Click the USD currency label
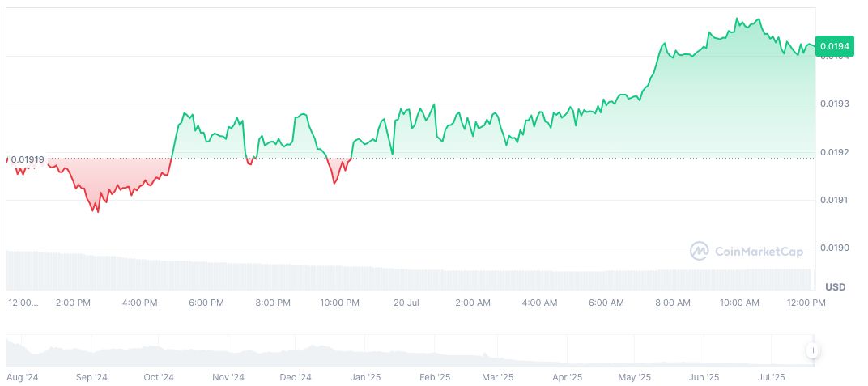 835,287
